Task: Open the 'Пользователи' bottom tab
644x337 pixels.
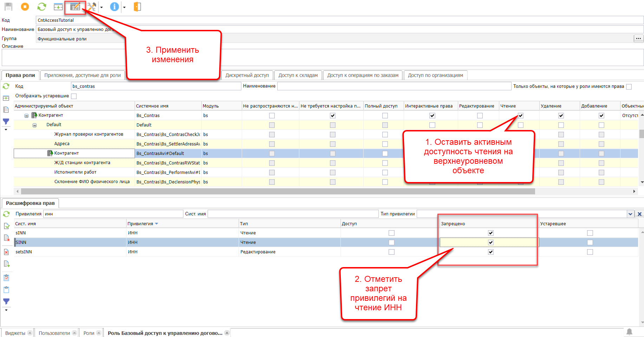Action: [x=54, y=333]
